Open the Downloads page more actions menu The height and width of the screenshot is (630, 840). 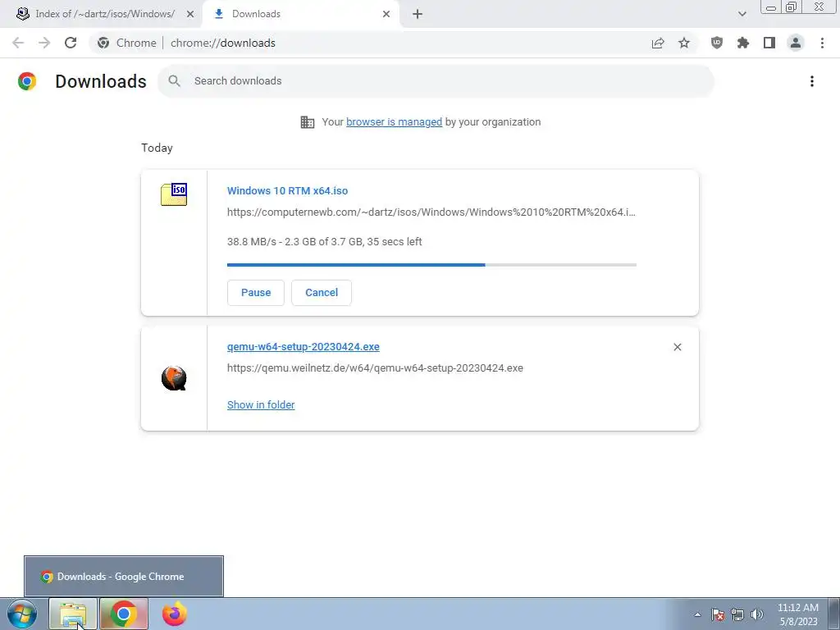click(x=812, y=81)
